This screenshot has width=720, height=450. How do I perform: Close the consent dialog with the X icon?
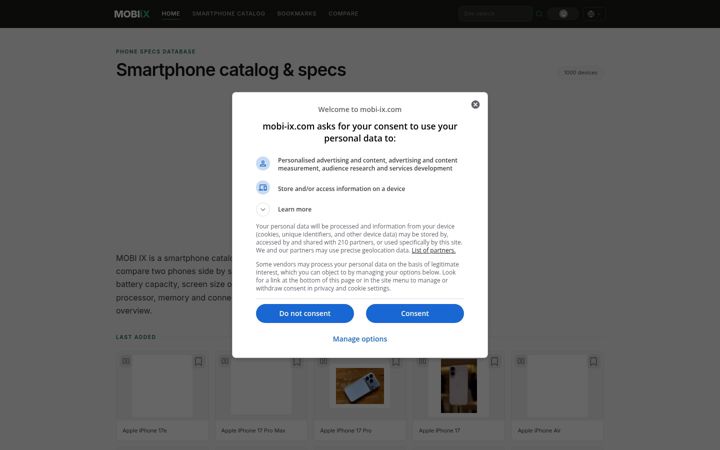(x=475, y=105)
